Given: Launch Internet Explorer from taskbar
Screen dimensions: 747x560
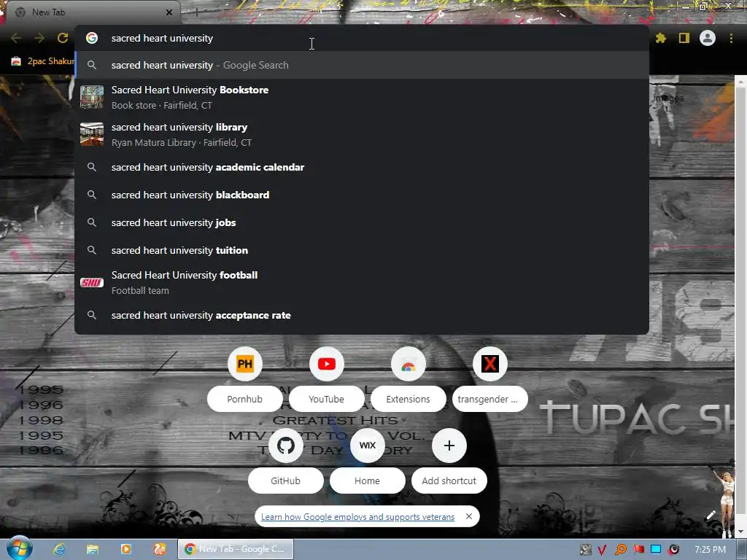Looking at the screenshot, I should [59, 549].
